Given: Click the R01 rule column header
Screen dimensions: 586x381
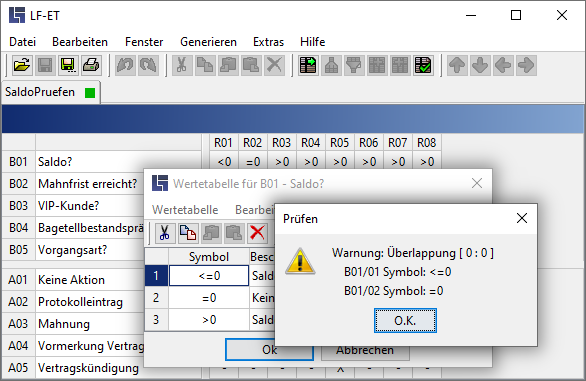Looking at the screenshot, I should [x=223, y=142].
